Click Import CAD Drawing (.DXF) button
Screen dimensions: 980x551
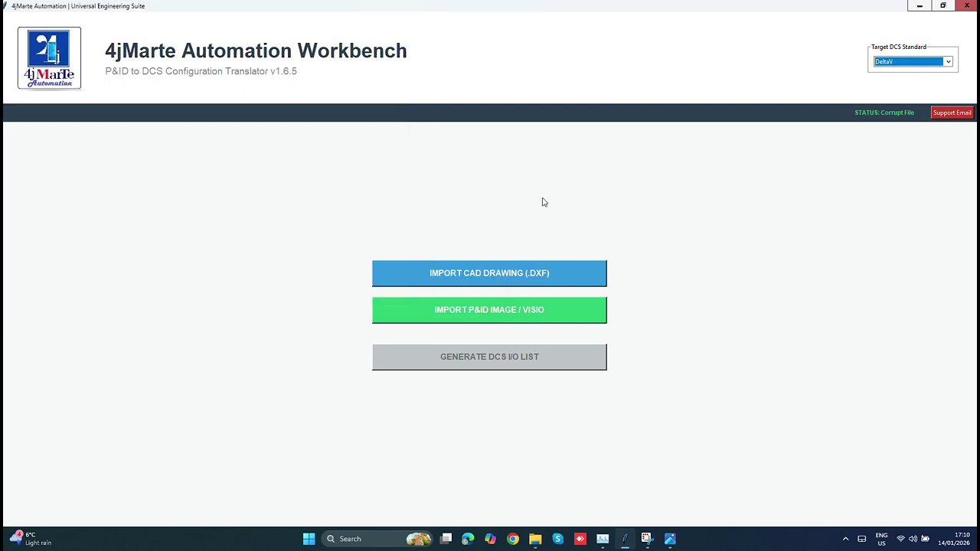[489, 273]
